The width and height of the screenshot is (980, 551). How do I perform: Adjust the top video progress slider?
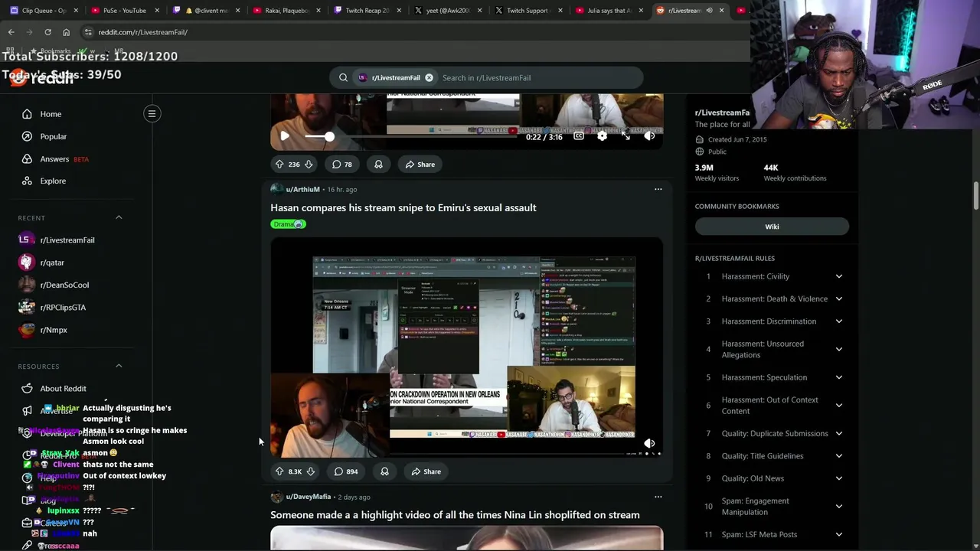pyautogui.click(x=329, y=136)
